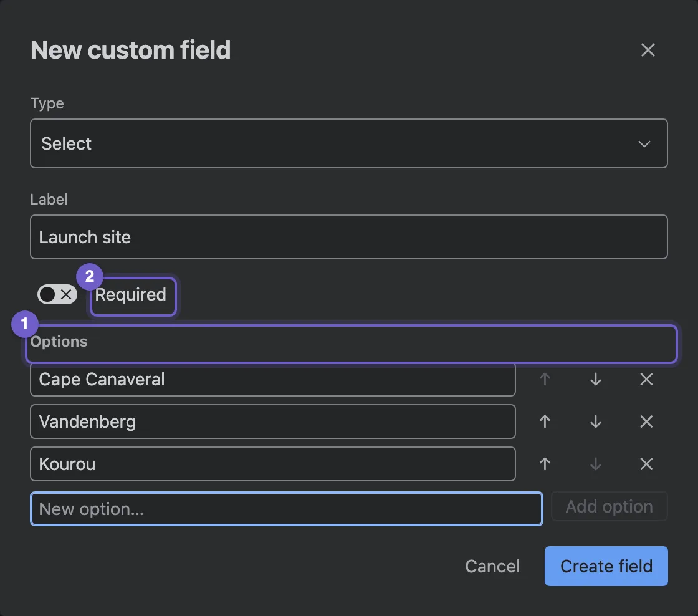Click the New custom field title
698x616 pixels.
pyautogui.click(x=130, y=50)
